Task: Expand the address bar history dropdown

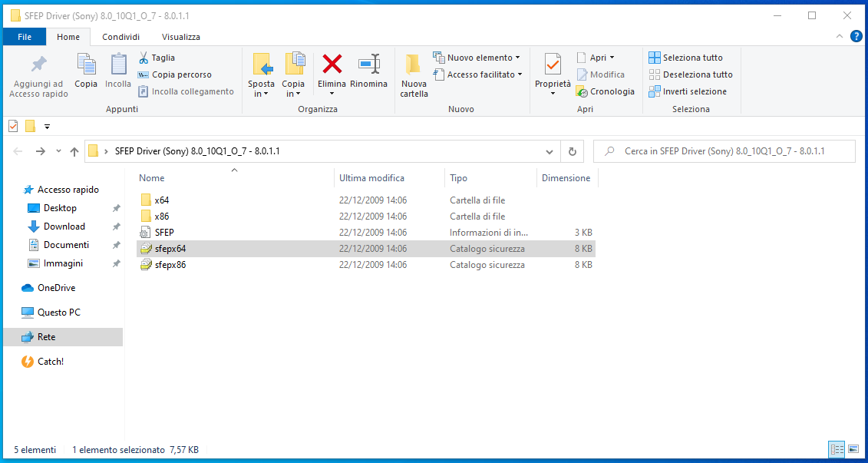Action: point(549,151)
